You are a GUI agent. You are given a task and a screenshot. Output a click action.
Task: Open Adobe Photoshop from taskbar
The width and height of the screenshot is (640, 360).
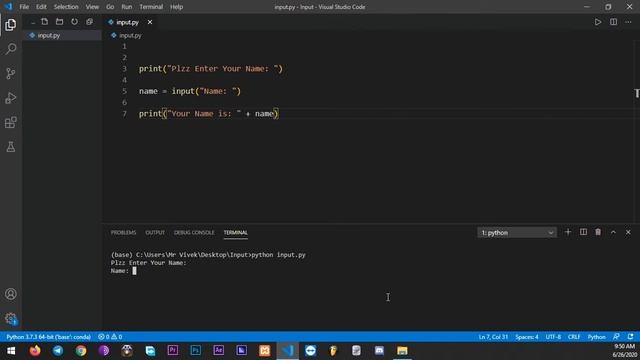click(196, 351)
